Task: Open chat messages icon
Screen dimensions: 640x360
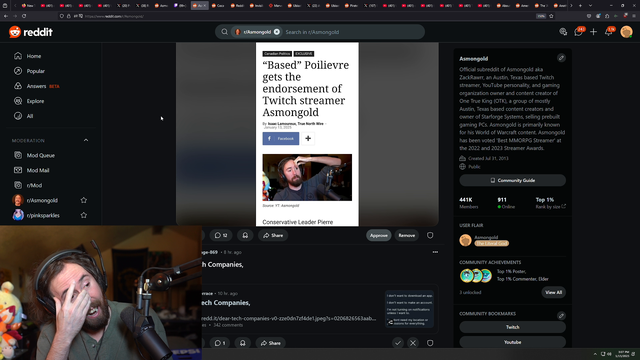Action: pyautogui.click(x=579, y=32)
